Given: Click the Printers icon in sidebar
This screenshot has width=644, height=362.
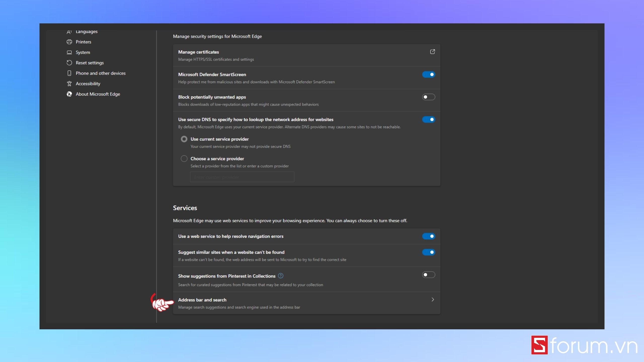Looking at the screenshot, I should [x=69, y=42].
